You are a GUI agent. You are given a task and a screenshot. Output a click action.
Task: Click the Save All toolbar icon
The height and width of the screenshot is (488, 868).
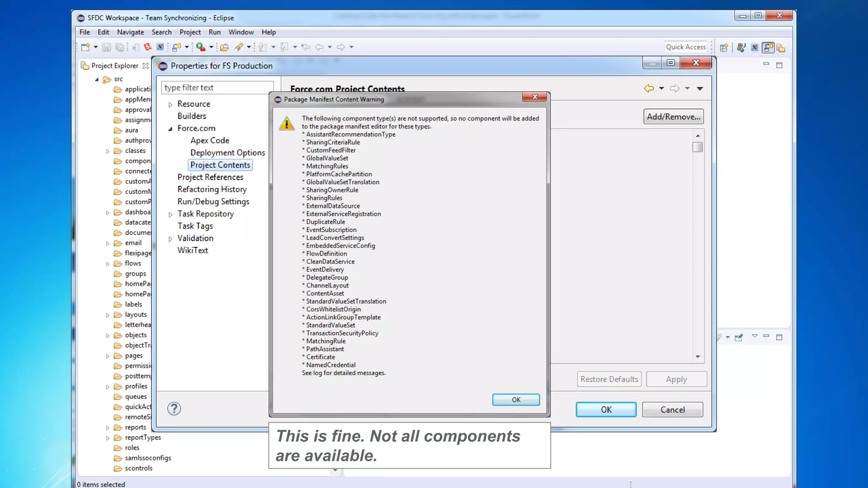(x=120, y=47)
